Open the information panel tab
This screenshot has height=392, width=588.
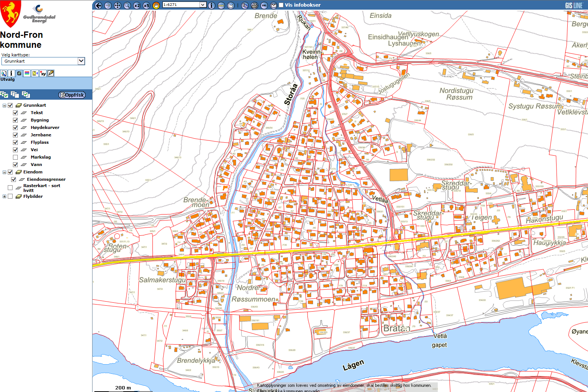tap(11, 73)
